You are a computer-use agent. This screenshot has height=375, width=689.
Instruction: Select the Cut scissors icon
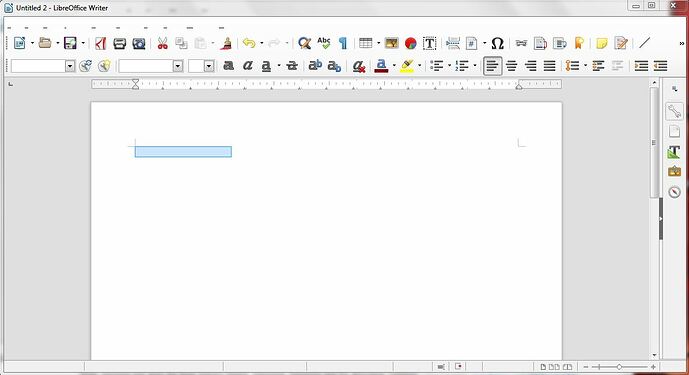[x=163, y=43]
